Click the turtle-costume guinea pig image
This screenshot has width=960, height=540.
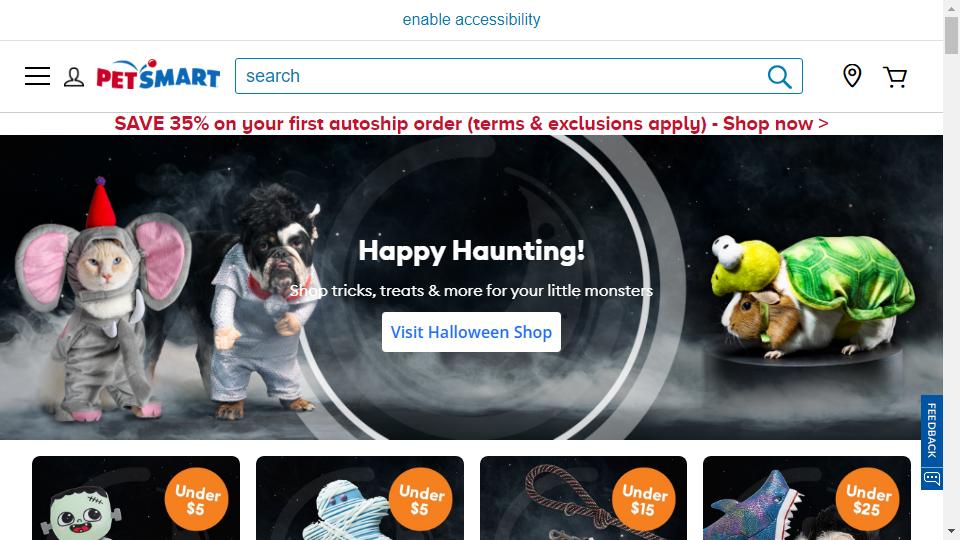click(812, 297)
